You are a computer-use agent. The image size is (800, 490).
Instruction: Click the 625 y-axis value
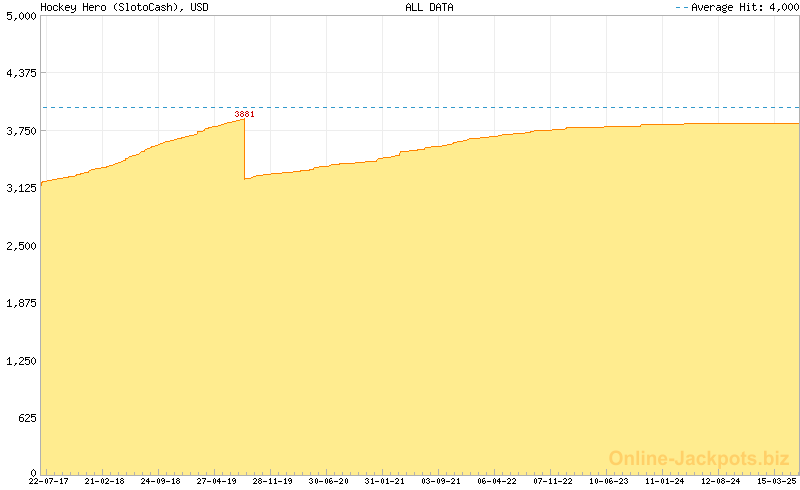24,418
